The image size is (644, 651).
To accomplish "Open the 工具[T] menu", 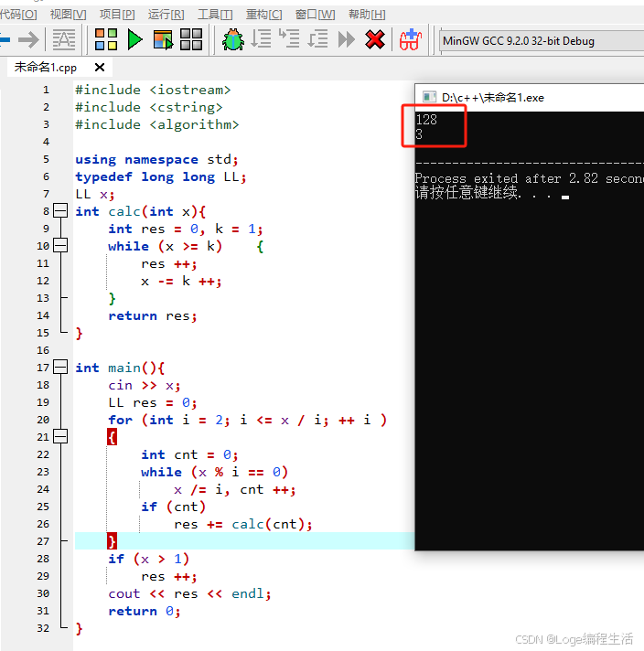I will coord(215,15).
